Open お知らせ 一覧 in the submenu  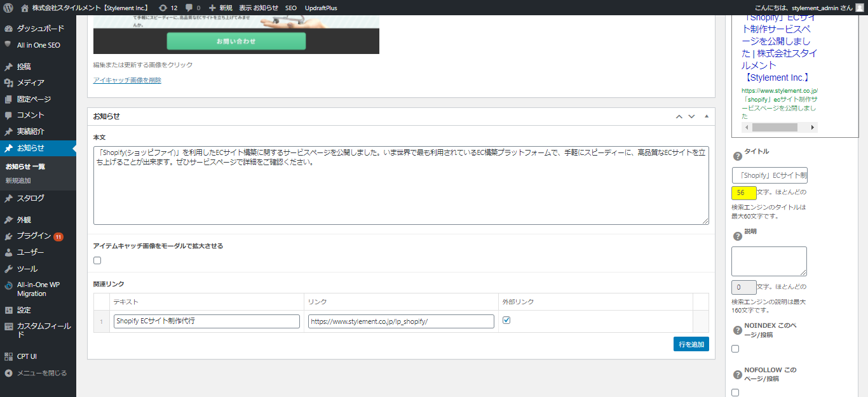coord(25,166)
